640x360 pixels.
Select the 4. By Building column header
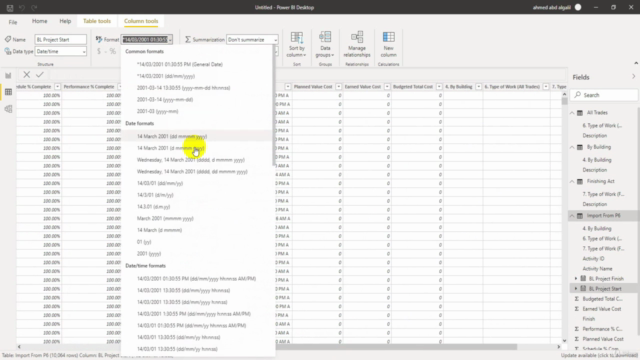click(x=458, y=87)
